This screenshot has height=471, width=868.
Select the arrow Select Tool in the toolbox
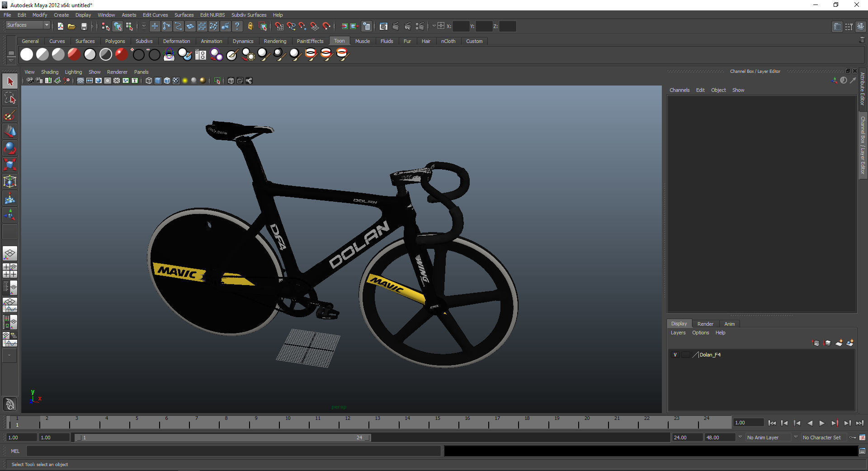pyautogui.click(x=10, y=81)
